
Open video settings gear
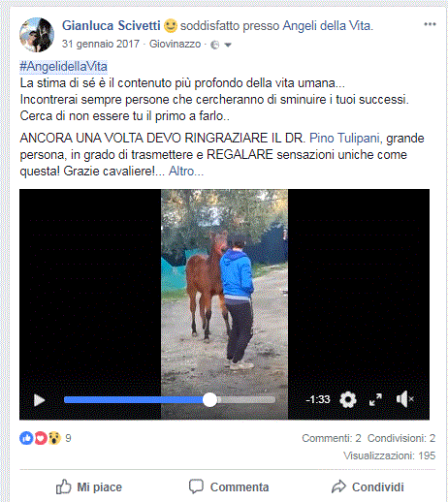[348, 399]
